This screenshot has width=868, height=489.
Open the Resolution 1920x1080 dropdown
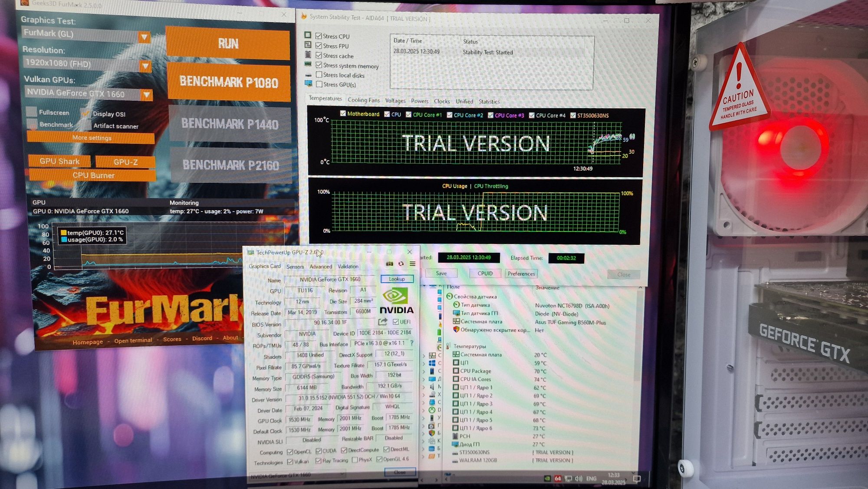click(145, 66)
